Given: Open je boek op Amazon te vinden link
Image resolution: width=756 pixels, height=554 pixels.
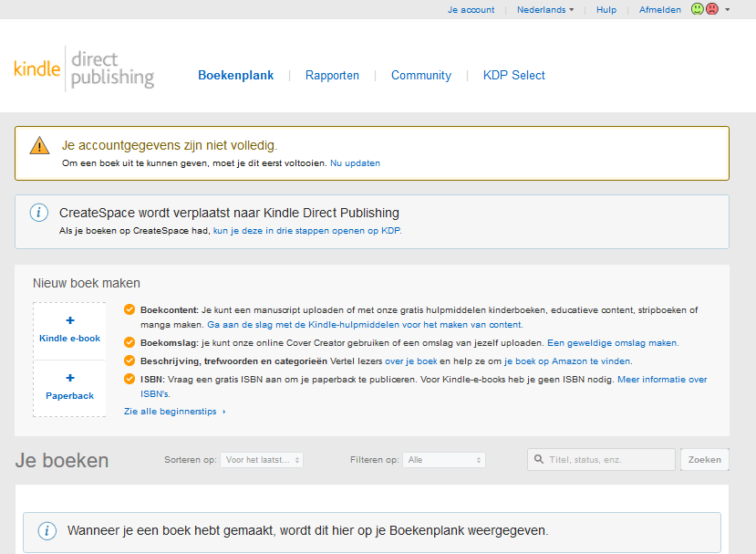Looking at the screenshot, I should (567, 361).
